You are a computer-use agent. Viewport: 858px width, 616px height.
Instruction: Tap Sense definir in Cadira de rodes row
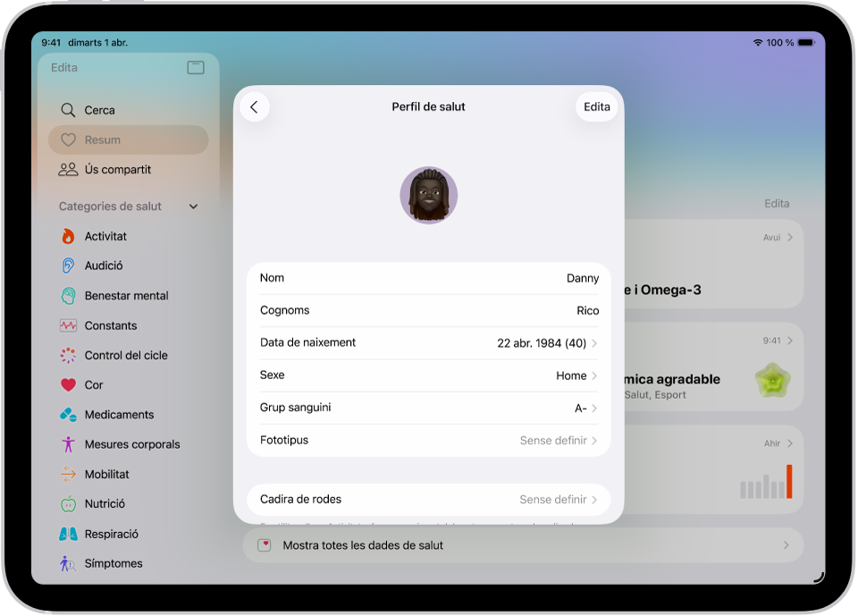point(552,500)
